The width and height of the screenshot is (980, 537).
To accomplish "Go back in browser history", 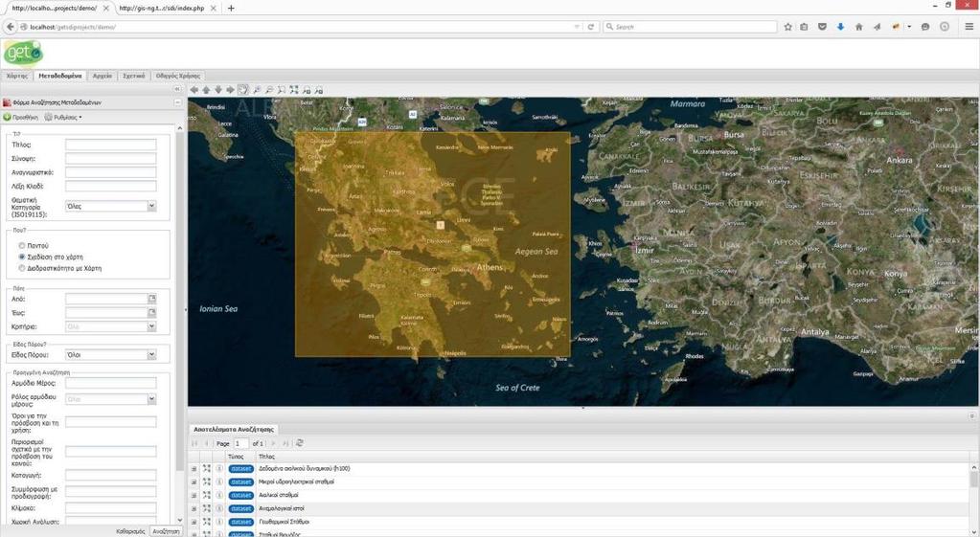I will click(x=11, y=27).
